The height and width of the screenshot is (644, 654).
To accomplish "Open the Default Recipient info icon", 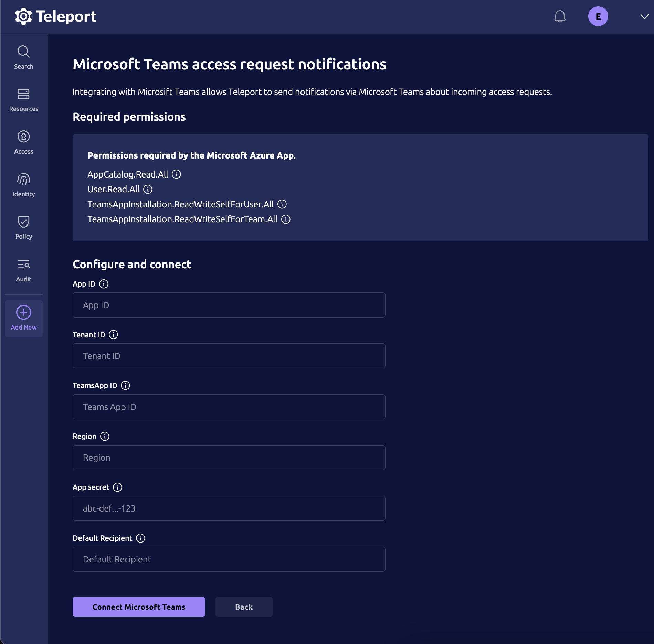I will (141, 538).
